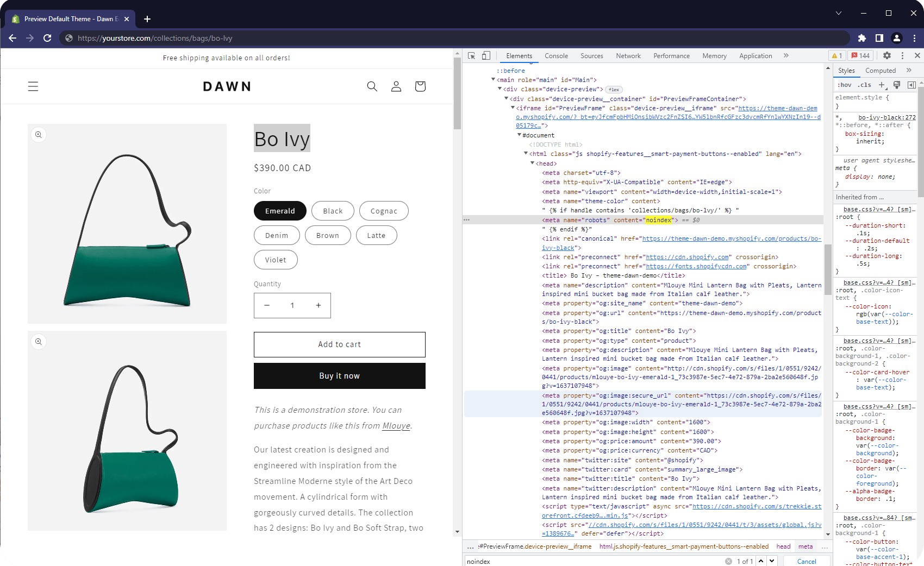Collapse the main element node

[x=493, y=79]
